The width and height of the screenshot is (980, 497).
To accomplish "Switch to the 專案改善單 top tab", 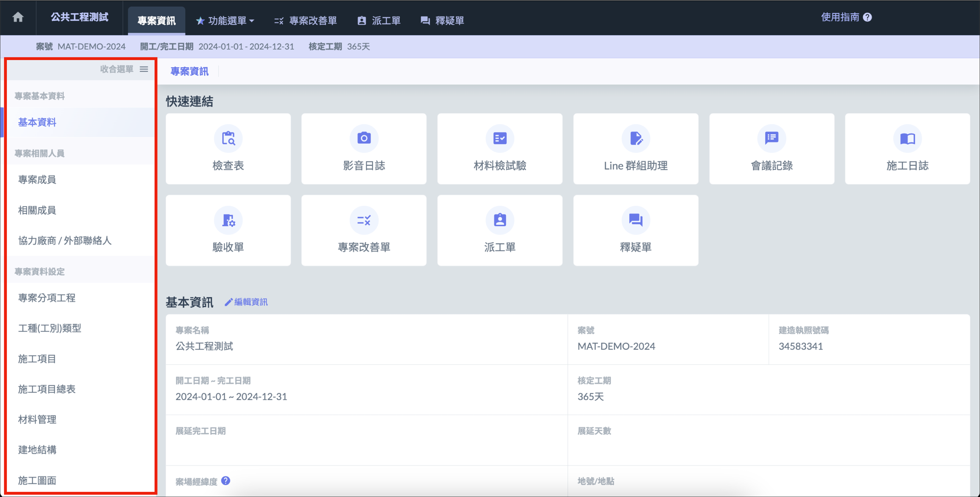I will click(306, 20).
